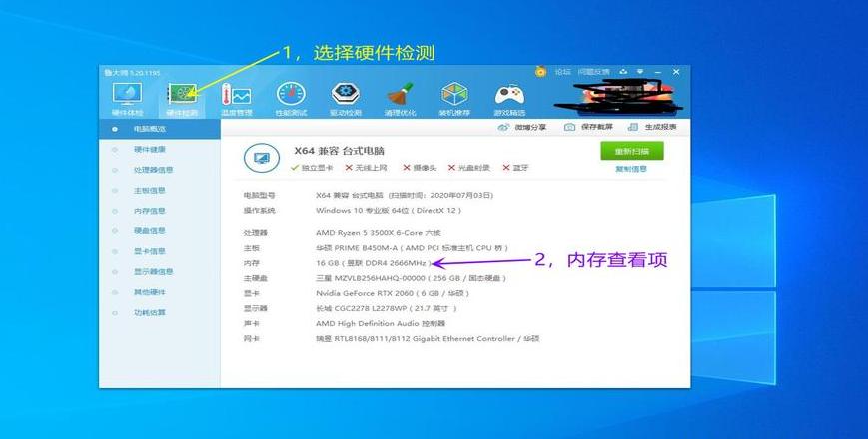This screenshot has height=439, width=868.
Task: Click the CGC2278 L2278WP monitor value
Action: [387, 308]
